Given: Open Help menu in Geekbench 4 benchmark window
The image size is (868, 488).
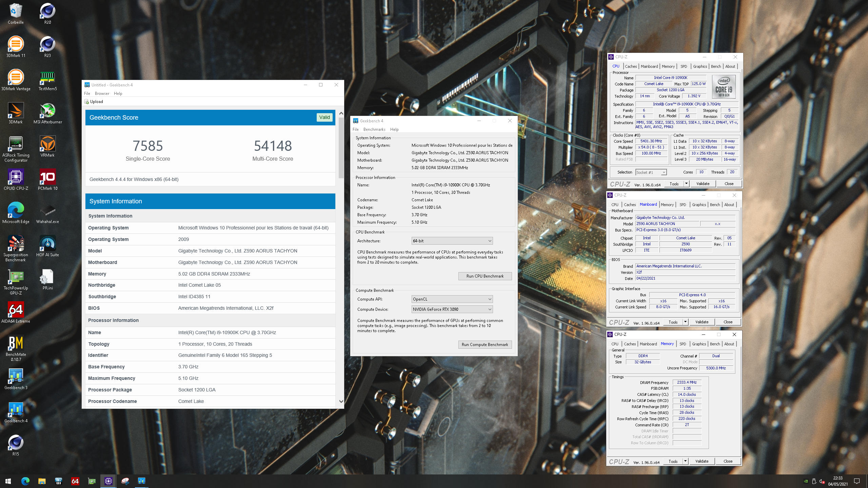Looking at the screenshot, I should tap(394, 129).
